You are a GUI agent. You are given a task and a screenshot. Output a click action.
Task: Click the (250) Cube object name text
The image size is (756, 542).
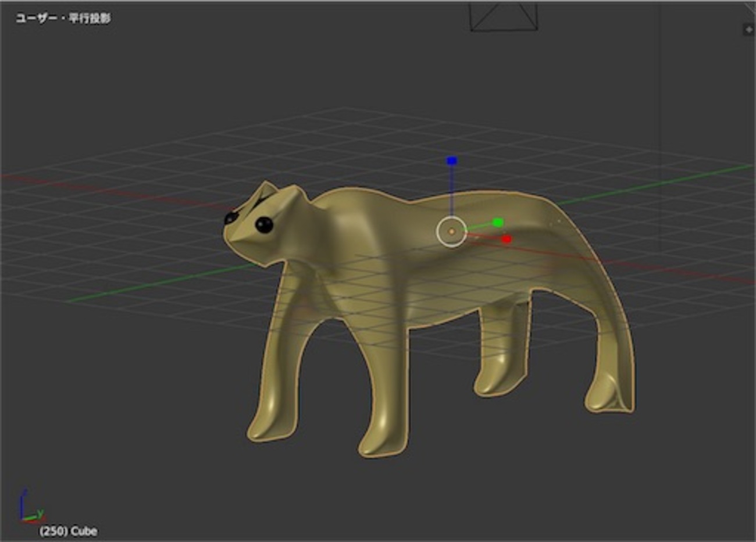click(68, 530)
